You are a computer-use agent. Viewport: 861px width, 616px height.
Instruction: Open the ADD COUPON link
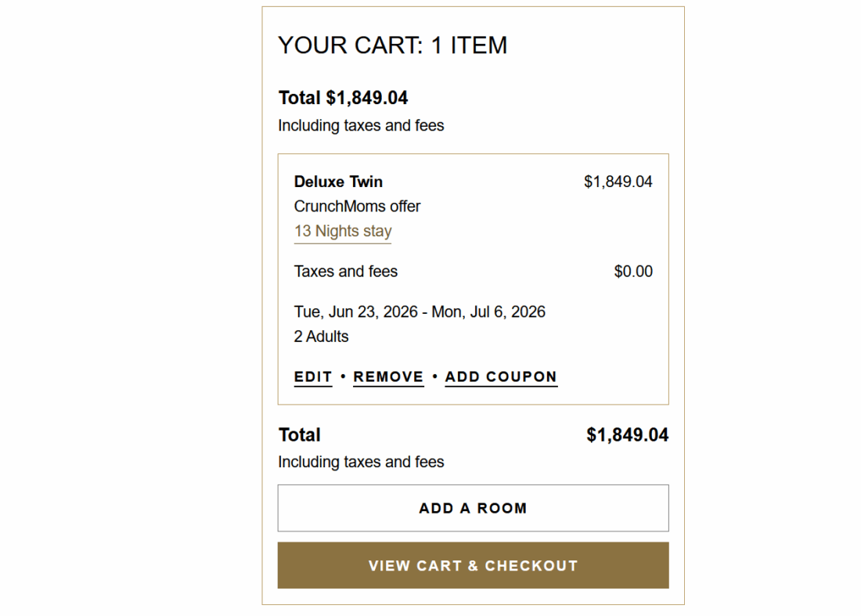point(501,377)
